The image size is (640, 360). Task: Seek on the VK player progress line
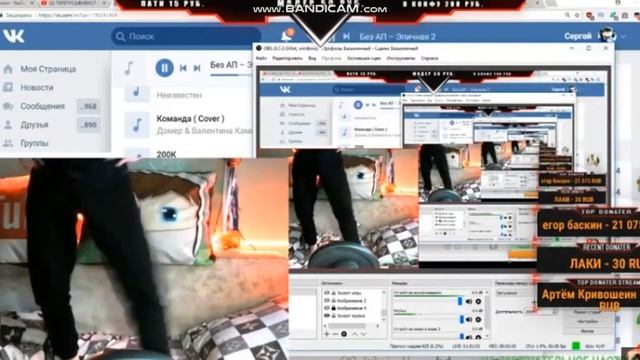click(231, 76)
